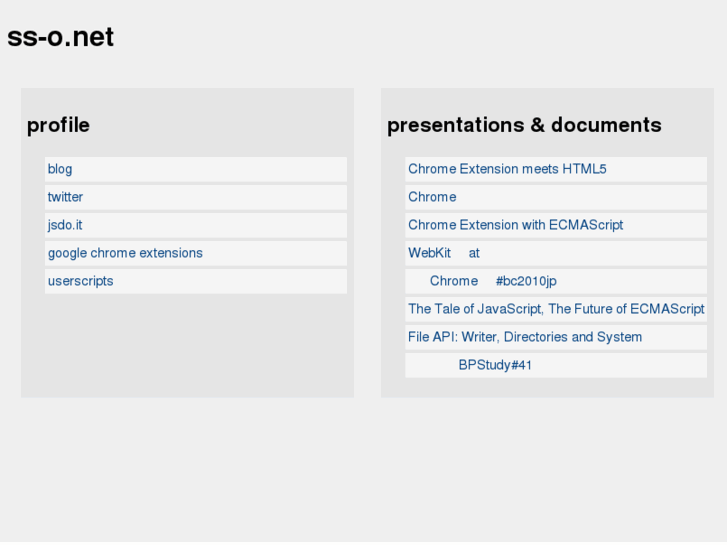Click empty space below userscripts in profile panel
This screenshot has height=545, width=727.
click(x=187, y=345)
